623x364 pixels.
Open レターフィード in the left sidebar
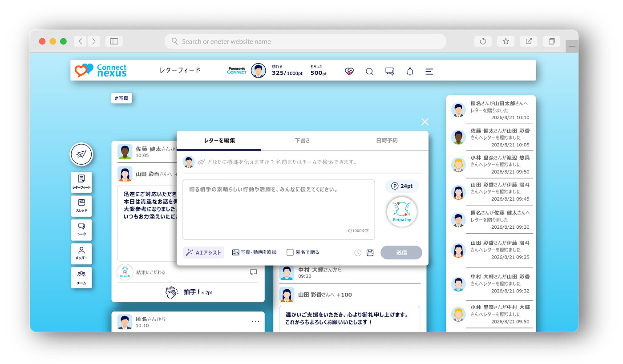81,182
